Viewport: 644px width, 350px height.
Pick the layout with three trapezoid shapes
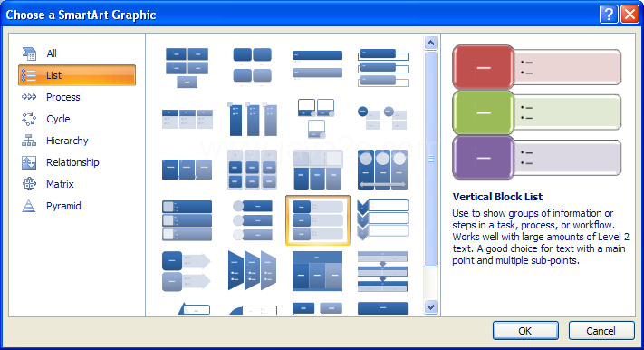tap(252, 270)
